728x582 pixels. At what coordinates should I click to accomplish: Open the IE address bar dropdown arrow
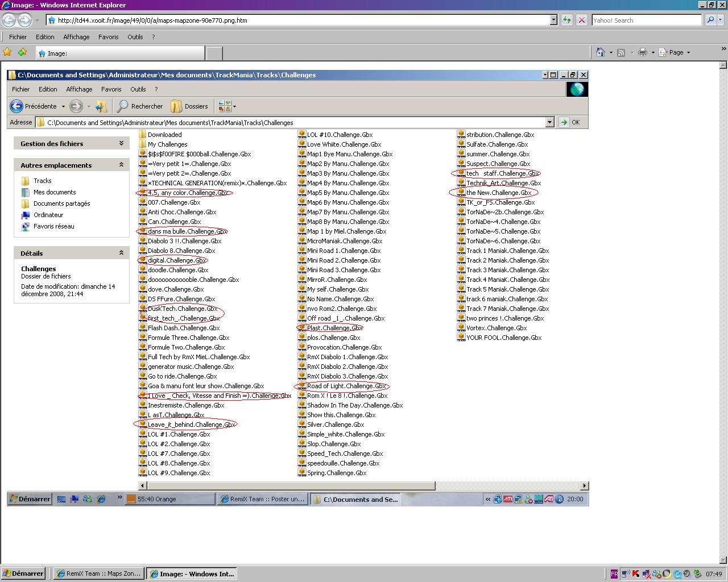(x=553, y=20)
